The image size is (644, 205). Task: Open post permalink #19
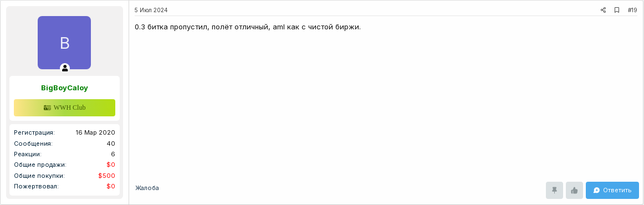[x=632, y=11]
